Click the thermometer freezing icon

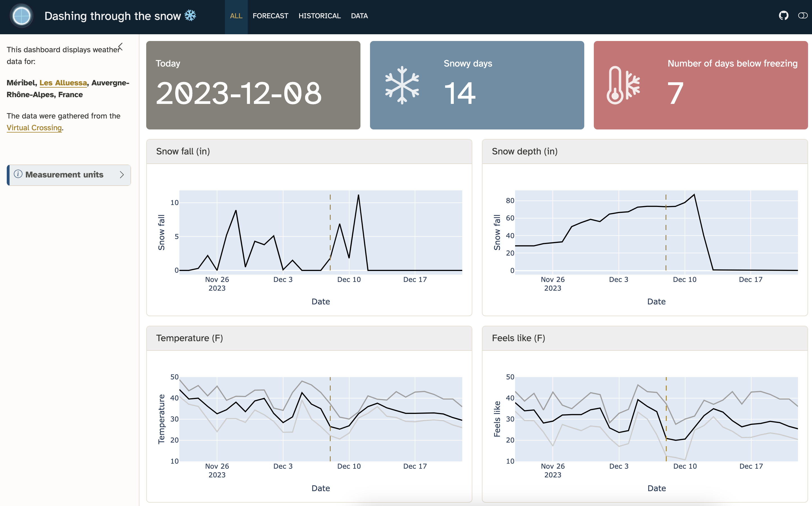pyautogui.click(x=623, y=85)
